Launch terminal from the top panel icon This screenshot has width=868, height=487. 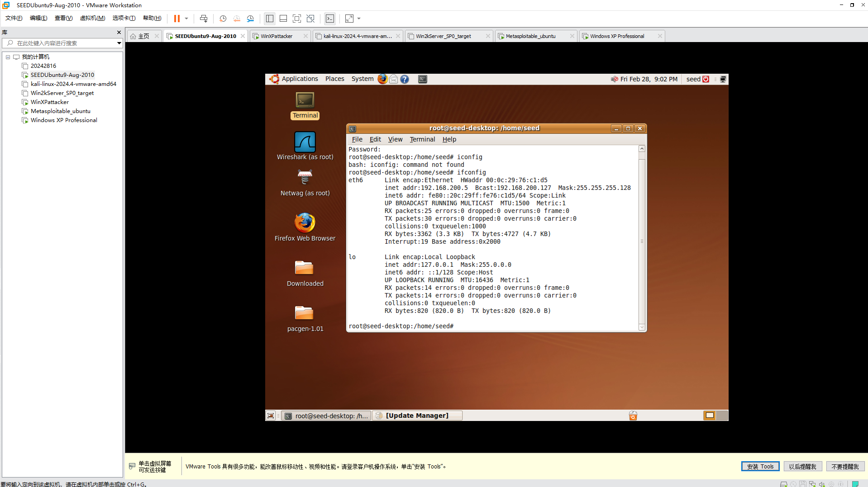(423, 79)
